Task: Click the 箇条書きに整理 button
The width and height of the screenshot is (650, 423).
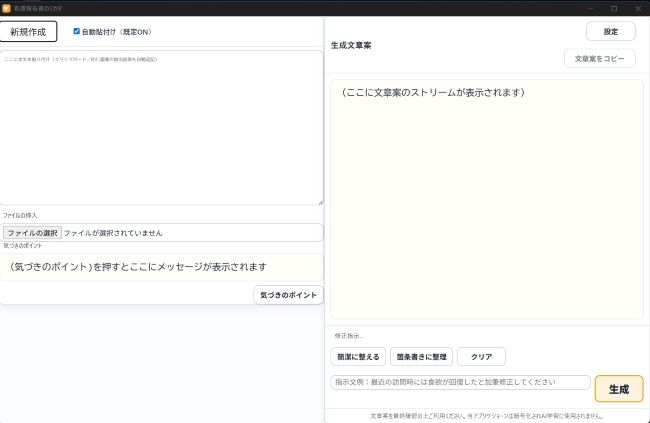Action: click(421, 357)
